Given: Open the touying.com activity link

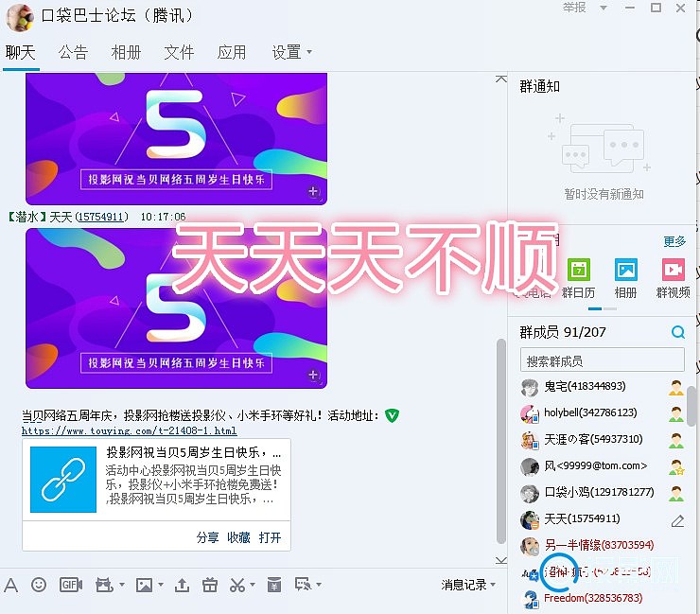Looking at the screenshot, I should 129,430.
